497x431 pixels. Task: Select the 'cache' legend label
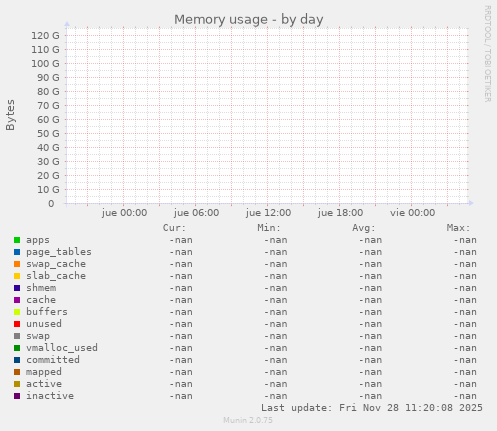(41, 300)
